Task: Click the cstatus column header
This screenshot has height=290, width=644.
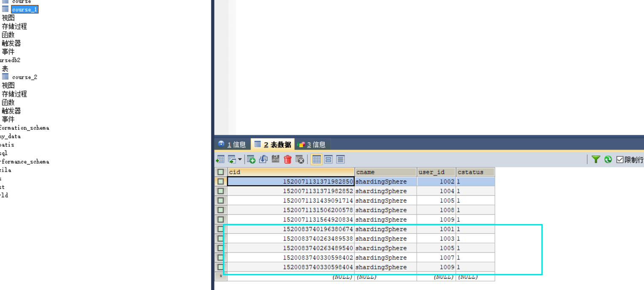Action: click(x=476, y=172)
